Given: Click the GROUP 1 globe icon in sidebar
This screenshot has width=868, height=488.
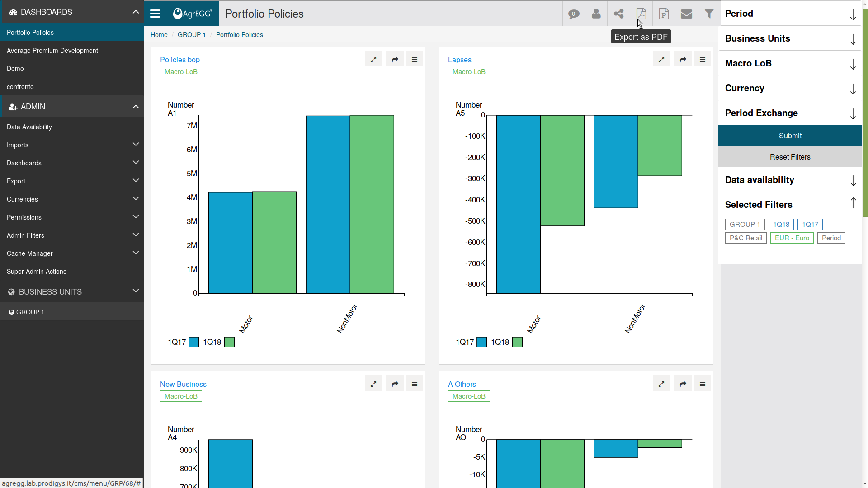Looking at the screenshot, I should (x=12, y=312).
